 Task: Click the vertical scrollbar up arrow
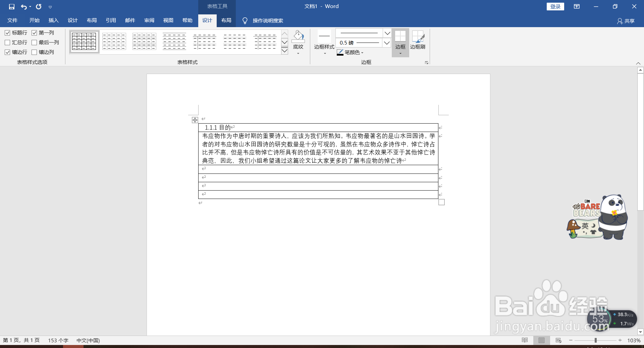click(x=640, y=70)
